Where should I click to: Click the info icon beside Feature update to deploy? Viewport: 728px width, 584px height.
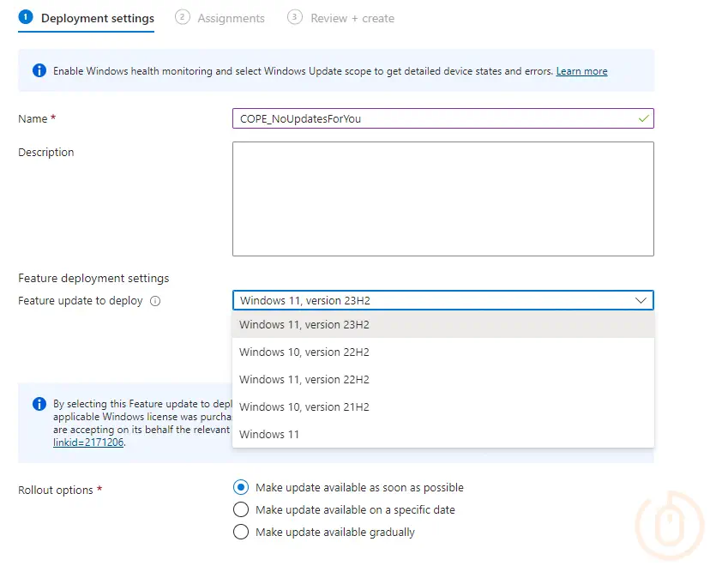click(155, 301)
